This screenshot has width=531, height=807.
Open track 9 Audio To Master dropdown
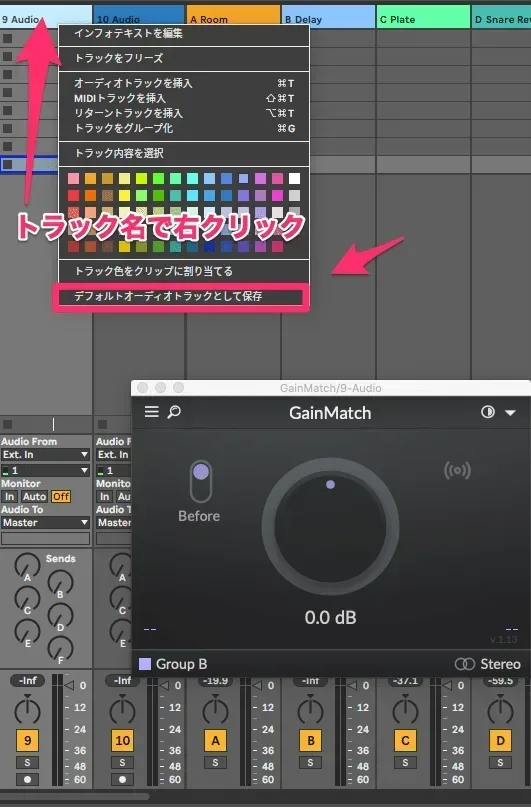[x=45, y=523]
